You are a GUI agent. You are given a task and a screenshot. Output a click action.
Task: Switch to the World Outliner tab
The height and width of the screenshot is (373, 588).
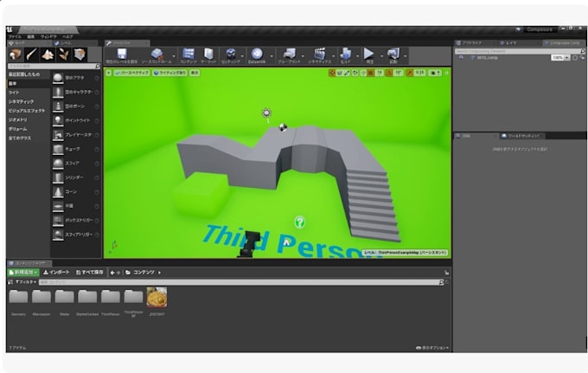473,43
